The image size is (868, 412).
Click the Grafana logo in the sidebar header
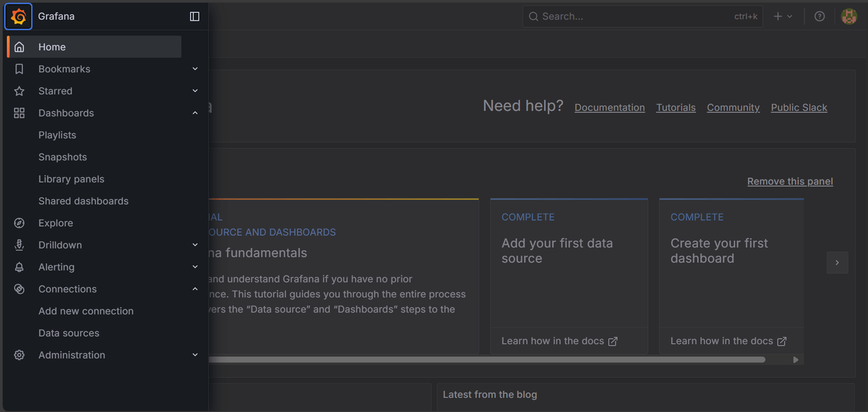19,17
